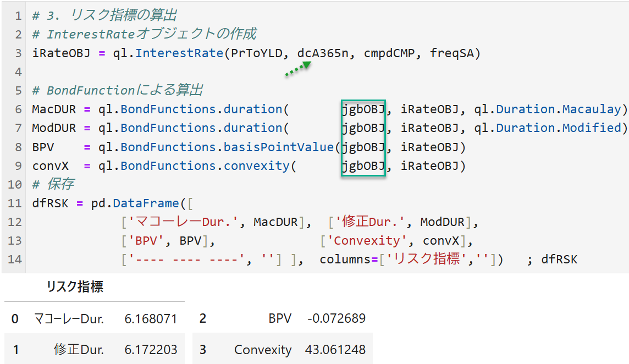Click the InterestRate call on line 3
This screenshot has height=364, width=629.
coord(179,53)
